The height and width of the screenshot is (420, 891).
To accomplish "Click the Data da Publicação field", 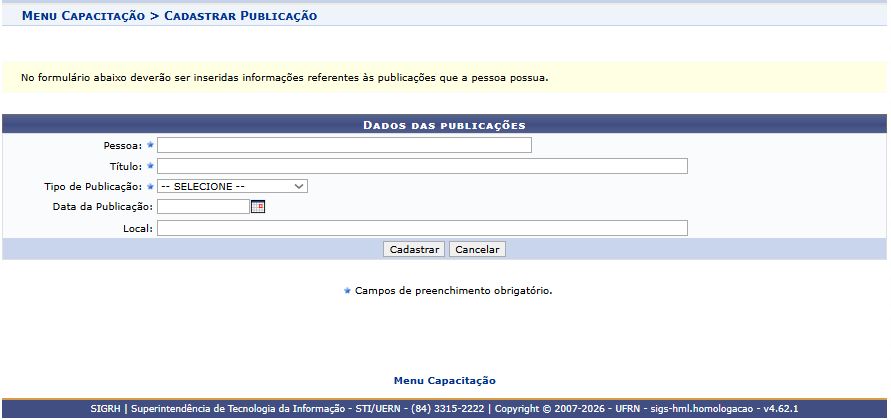I will pos(203,207).
